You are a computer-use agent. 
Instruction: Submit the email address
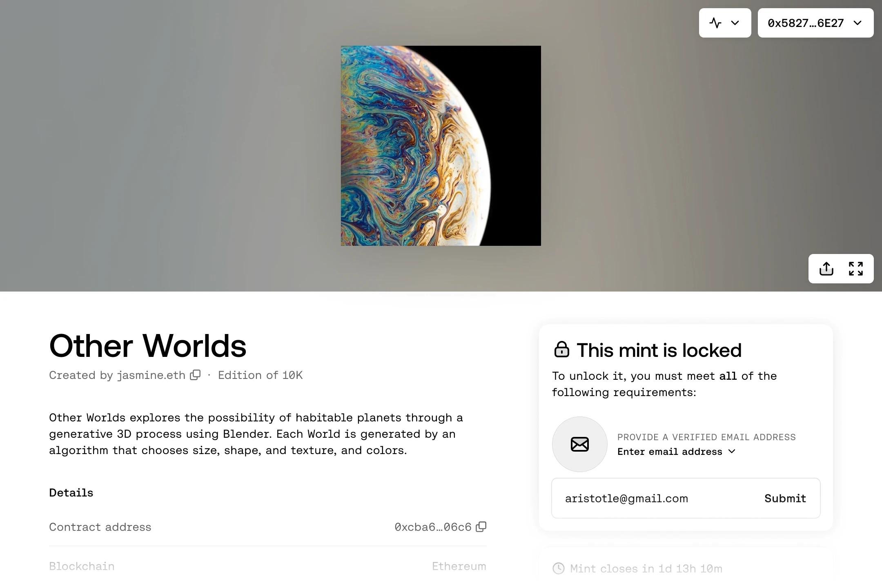pos(785,498)
